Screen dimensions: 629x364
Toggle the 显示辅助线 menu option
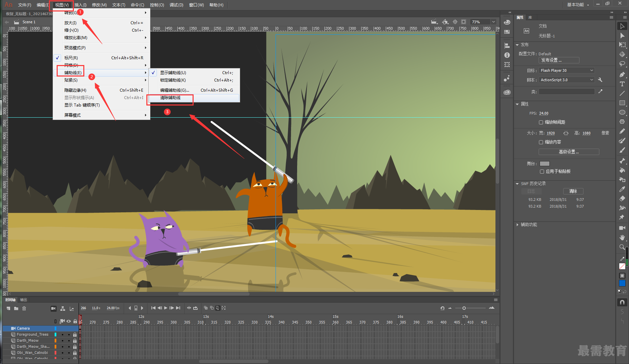[195, 73]
